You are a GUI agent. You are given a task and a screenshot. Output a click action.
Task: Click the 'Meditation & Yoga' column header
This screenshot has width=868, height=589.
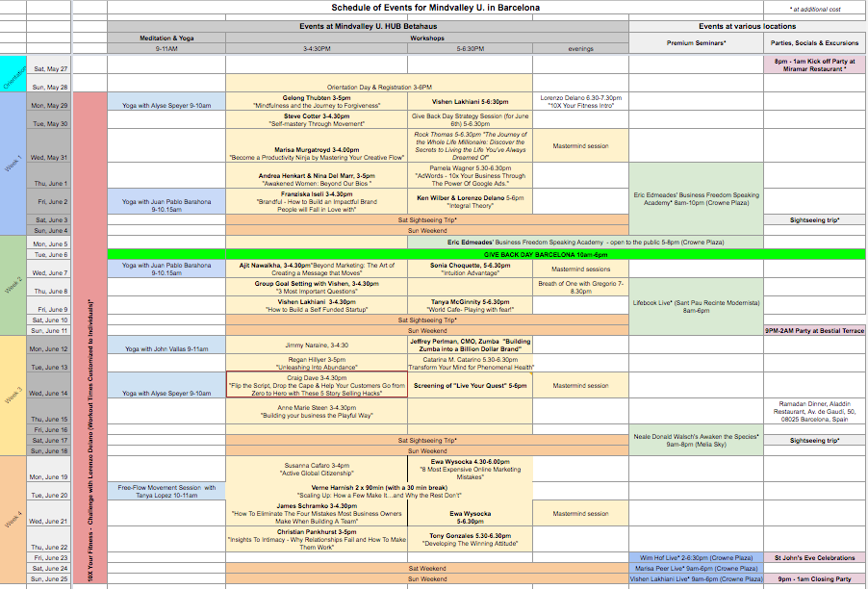(166, 38)
